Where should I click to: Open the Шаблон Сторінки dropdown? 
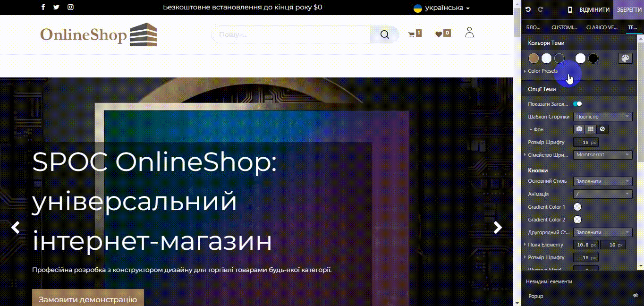pos(602,117)
